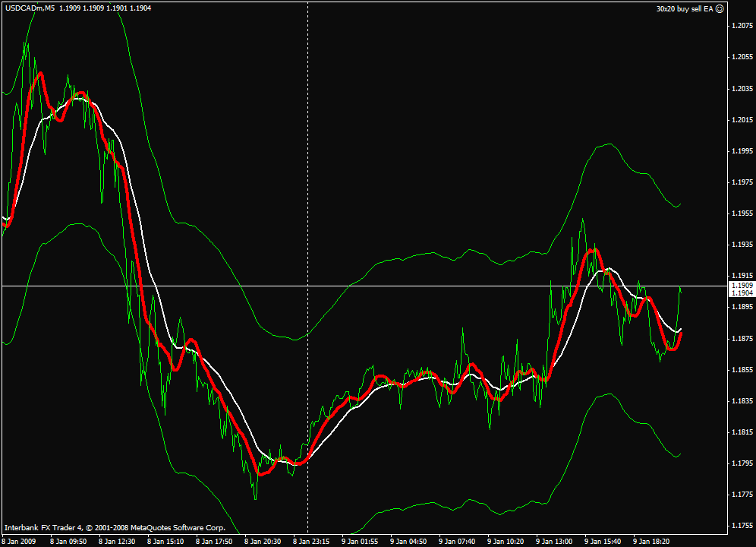Click the 1.1855 price axis label
This screenshot has height=547, width=756.
pos(742,370)
